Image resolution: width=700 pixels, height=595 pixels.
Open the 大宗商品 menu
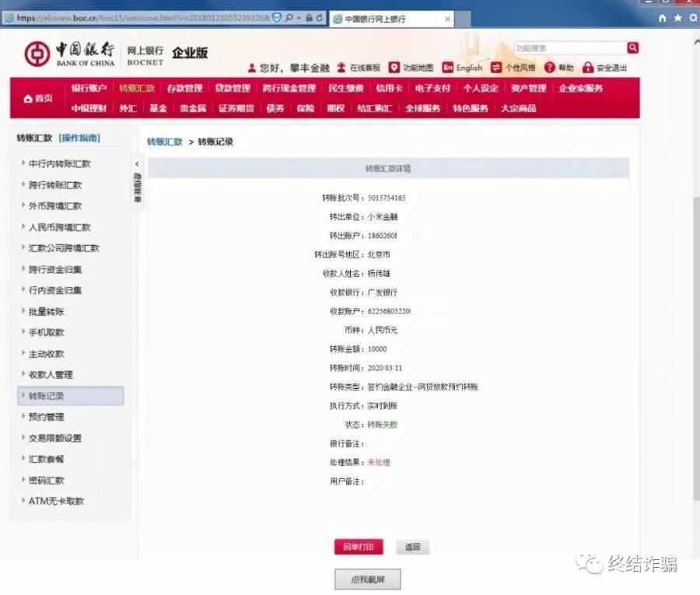518,108
